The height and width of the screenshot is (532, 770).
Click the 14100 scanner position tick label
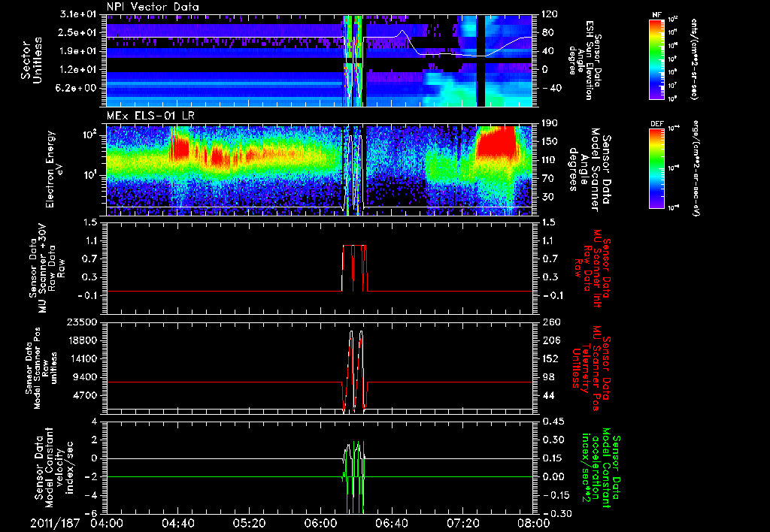pos(81,358)
